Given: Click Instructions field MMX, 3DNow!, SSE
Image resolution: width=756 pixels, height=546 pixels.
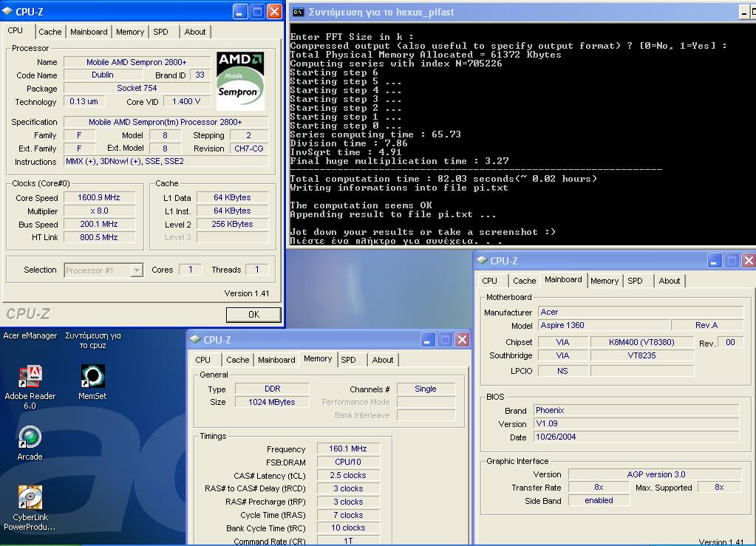Looking at the screenshot, I should pyautogui.click(x=166, y=162).
